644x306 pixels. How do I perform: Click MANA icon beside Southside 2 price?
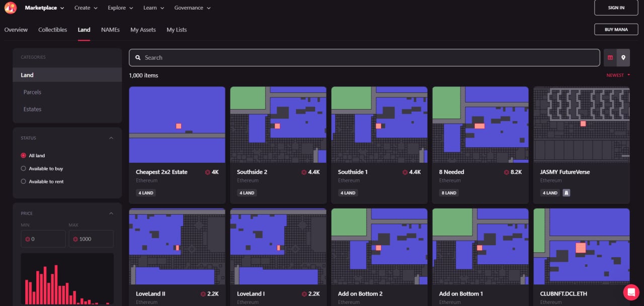pyautogui.click(x=304, y=172)
